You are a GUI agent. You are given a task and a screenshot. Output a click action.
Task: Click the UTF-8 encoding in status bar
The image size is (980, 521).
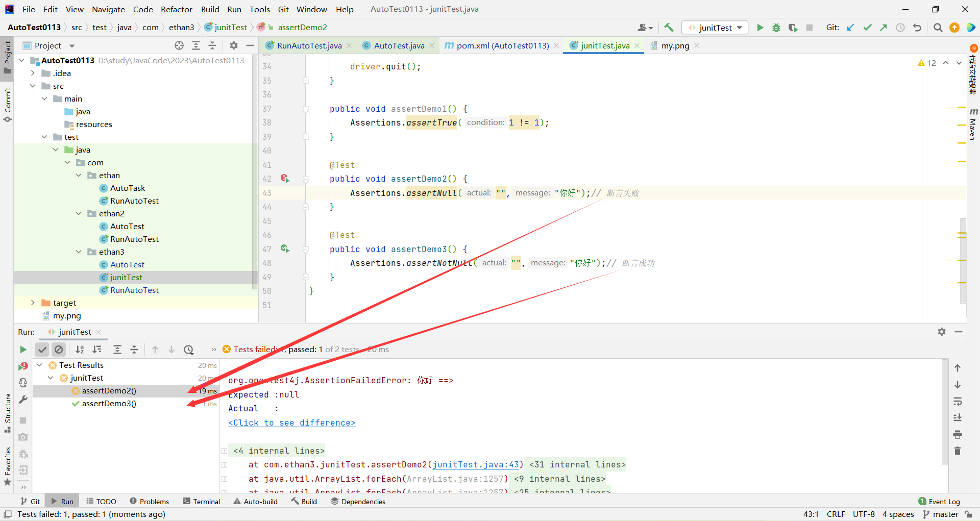[x=864, y=514]
